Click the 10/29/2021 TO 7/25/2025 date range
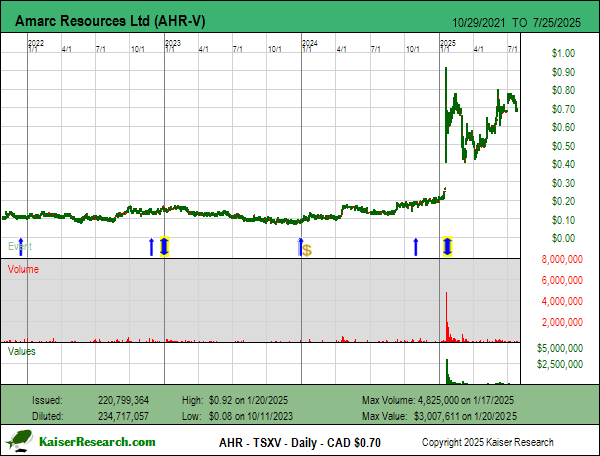This screenshot has height=456, width=600. (x=516, y=23)
